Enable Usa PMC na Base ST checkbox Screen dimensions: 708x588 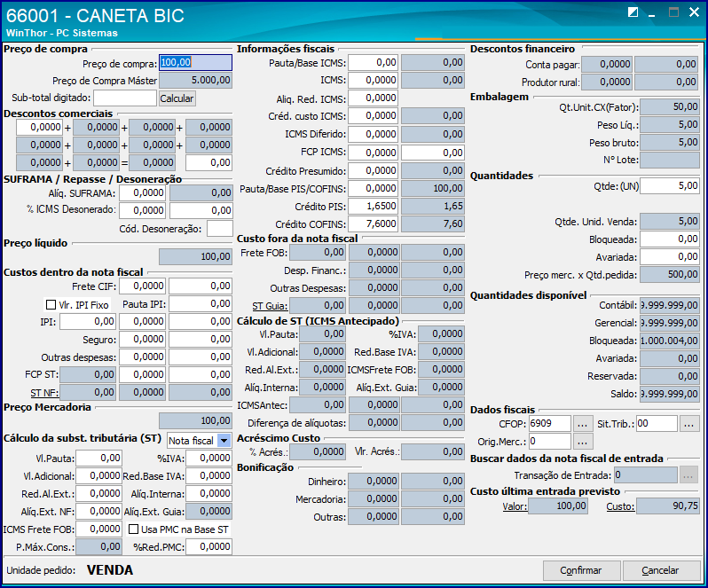pyautogui.click(x=133, y=529)
